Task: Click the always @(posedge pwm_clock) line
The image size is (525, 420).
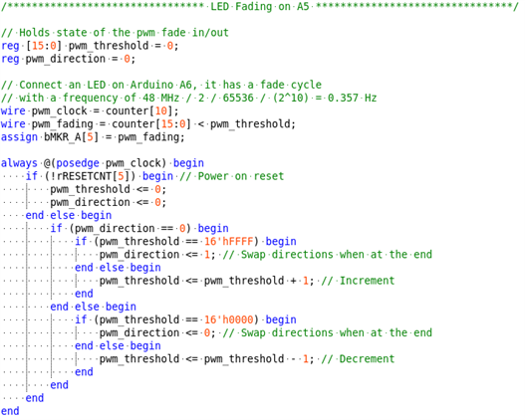Action: tap(103, 163)
